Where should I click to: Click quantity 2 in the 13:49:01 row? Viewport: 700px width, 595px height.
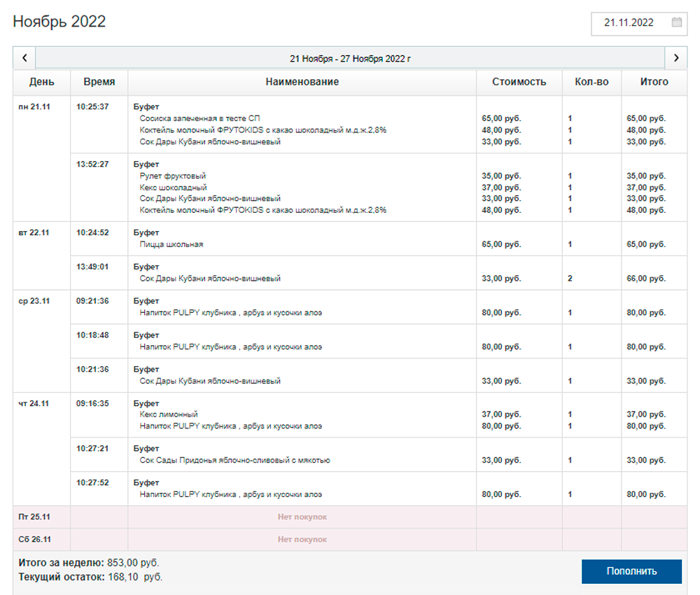(x=570, y=278)
